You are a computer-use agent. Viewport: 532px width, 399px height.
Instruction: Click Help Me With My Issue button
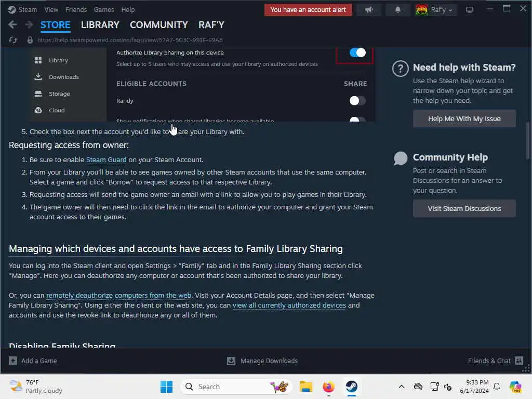click(x=464, y=119)
